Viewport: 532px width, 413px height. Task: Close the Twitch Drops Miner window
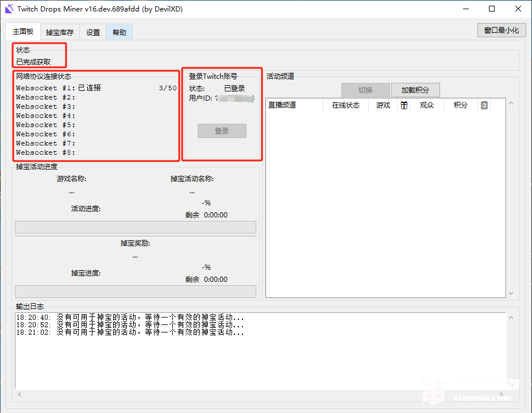(518, 9)
